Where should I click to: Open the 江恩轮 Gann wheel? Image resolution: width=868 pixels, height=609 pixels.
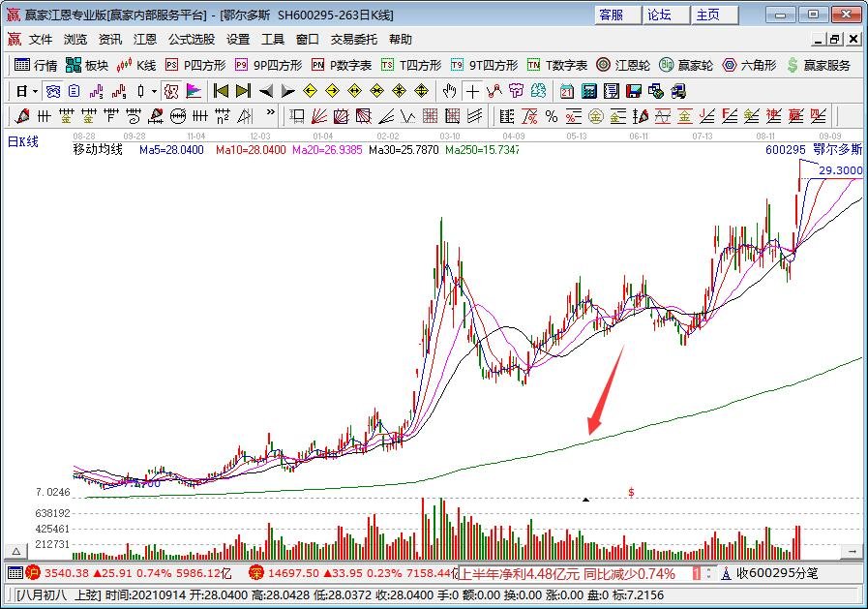[623, 65]
